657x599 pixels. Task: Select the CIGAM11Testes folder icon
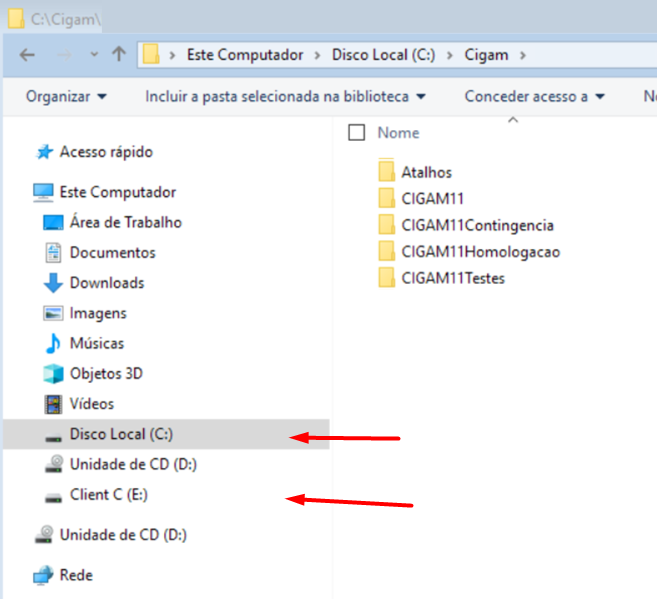tap(386, 277)
